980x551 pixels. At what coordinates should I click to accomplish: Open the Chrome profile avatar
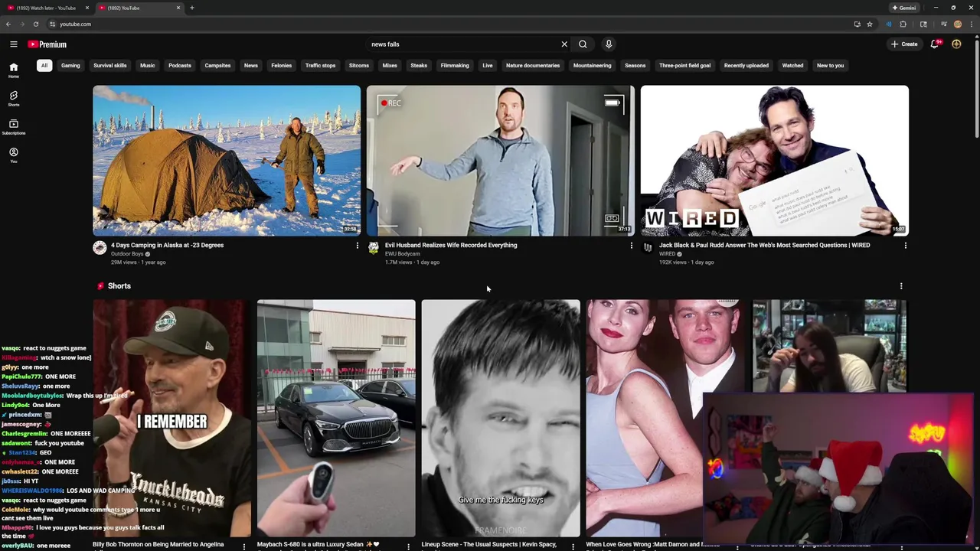point(958,24)
